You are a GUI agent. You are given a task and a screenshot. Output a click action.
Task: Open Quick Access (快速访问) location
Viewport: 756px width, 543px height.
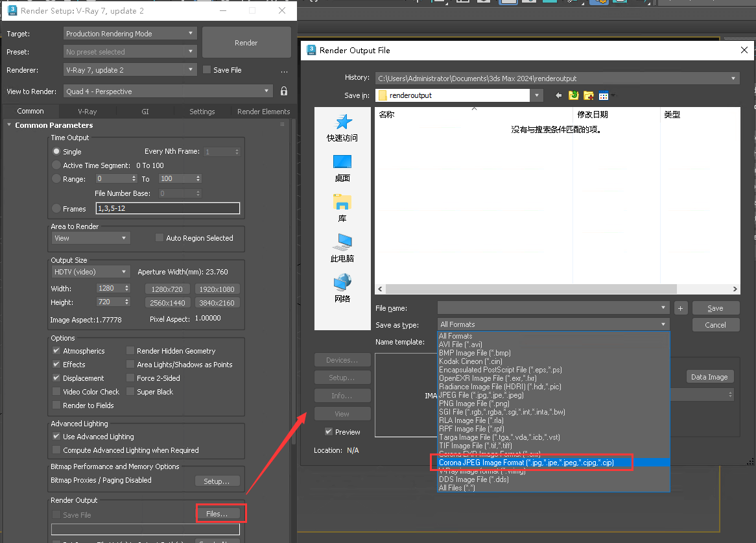point(342,128)
